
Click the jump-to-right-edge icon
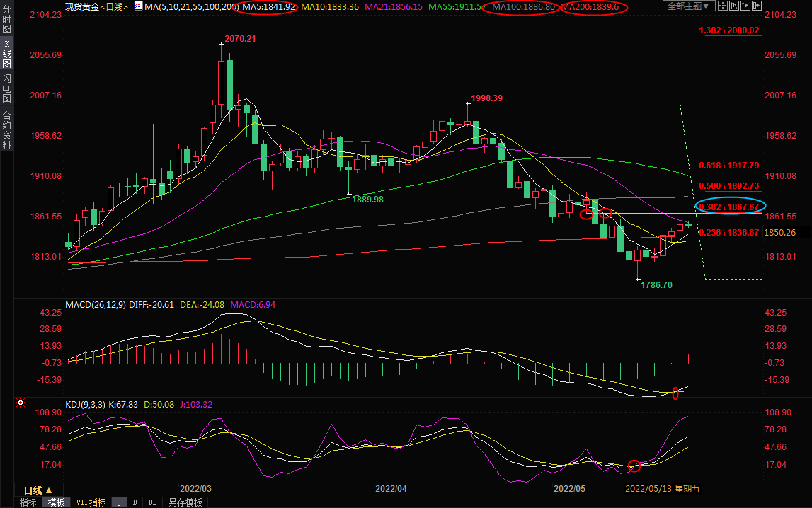click(757, 6)
